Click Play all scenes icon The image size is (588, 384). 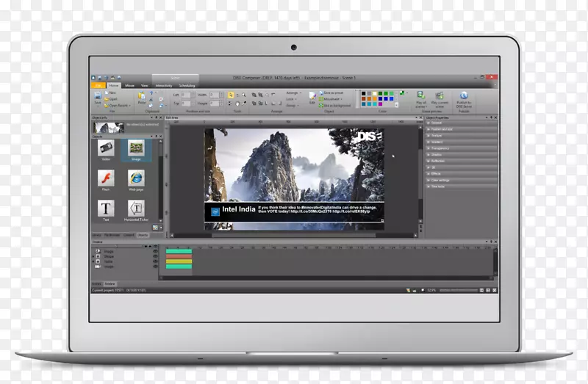click(420, 95)
